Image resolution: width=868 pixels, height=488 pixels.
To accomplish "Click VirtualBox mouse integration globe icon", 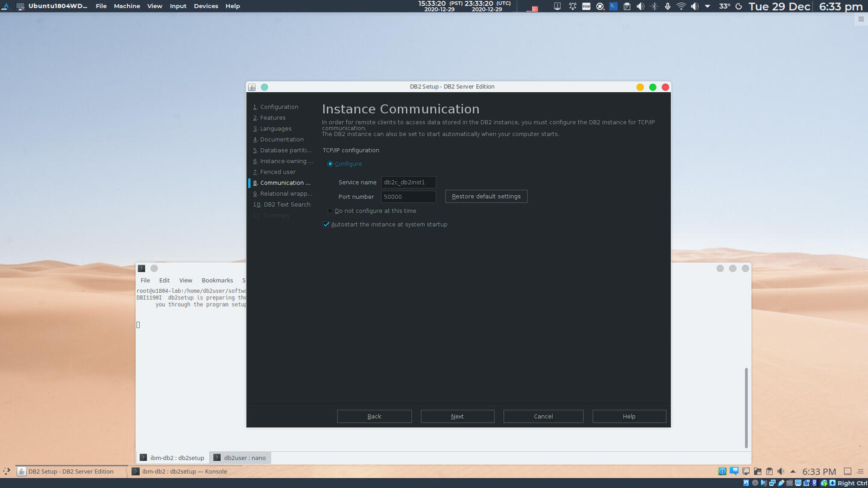I will [x=824, y=483].
